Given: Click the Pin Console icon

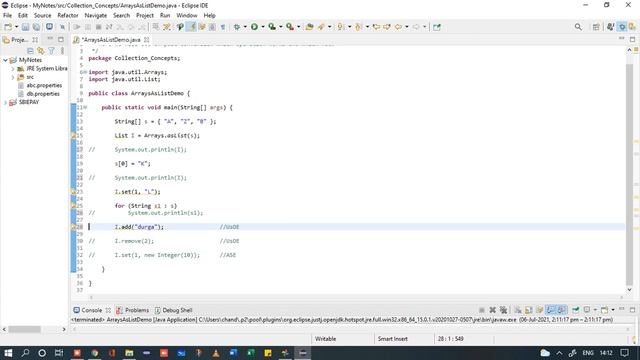Looking at the screenshot, I should click(576, 310).
